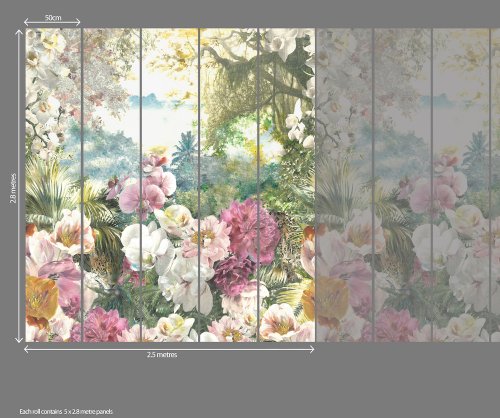Click the first faded repeat panel
Image resolution: width=500 pixels, height=418 pixels.
tap(344, 185)
